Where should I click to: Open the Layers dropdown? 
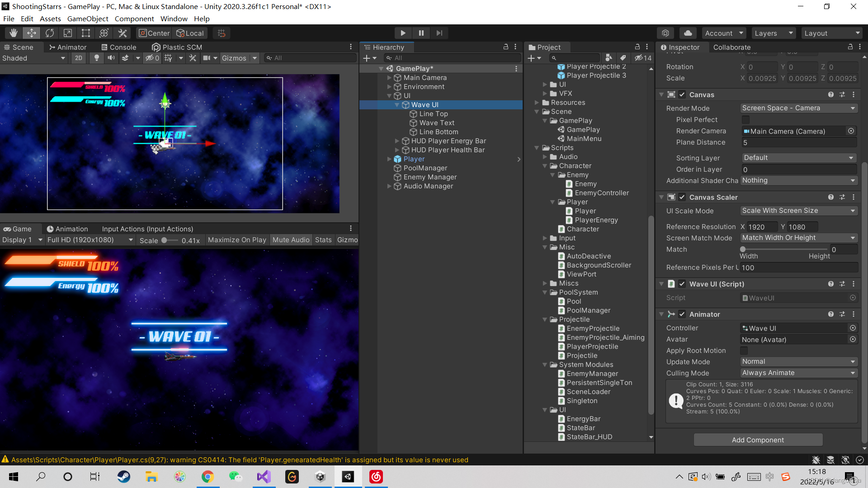tap(773, 33)
